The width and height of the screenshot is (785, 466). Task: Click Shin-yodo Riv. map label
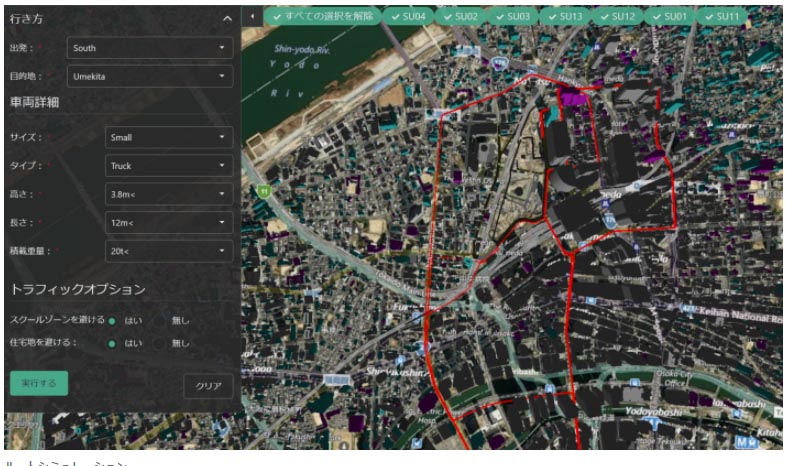pyautogui.click(x=301, y=49)
